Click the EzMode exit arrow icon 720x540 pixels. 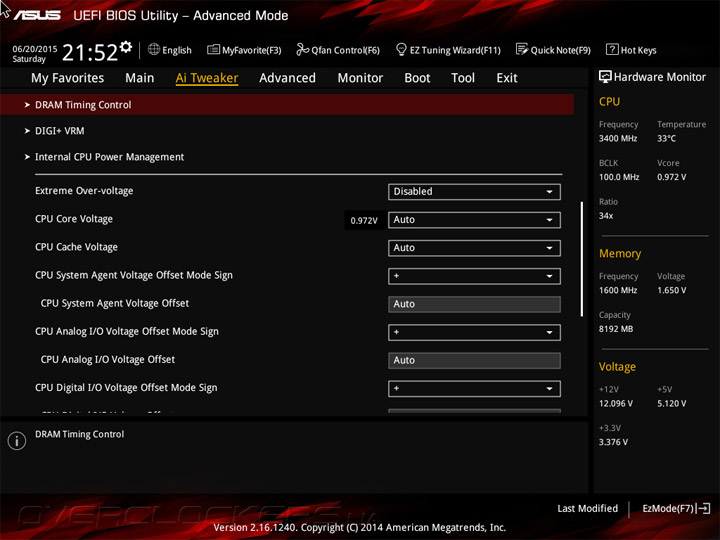(x=703, y=508)
